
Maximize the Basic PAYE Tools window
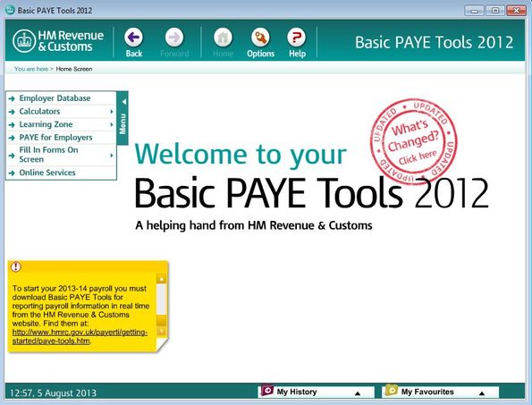coord(495,11)
